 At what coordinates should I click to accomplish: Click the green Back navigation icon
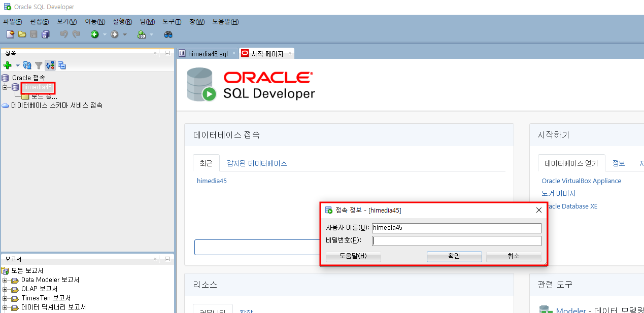click(x=94, y=34)
